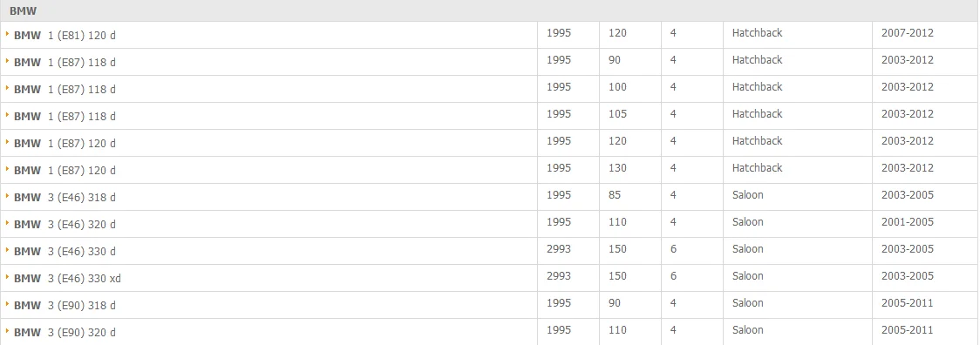Select the BMW 3 (E90) 320 d entry
The image size is (980, 345).
point(65,333)
